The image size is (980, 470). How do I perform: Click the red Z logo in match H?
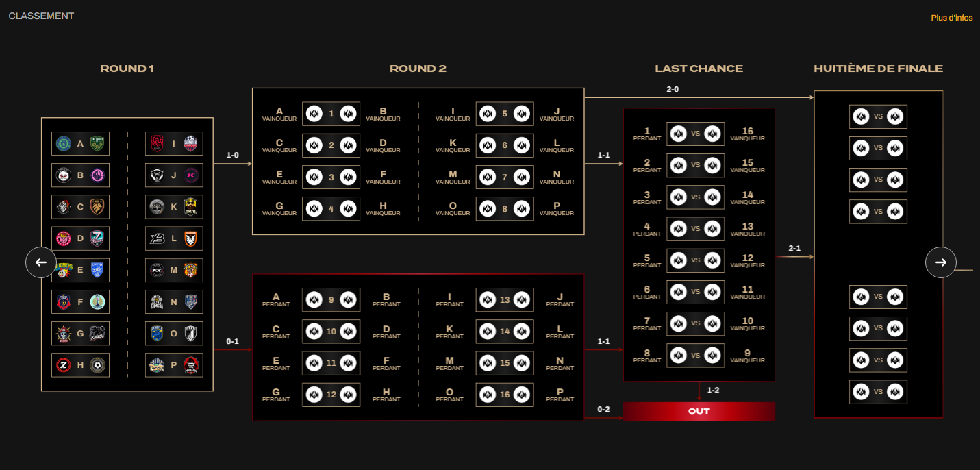(64, 365)
